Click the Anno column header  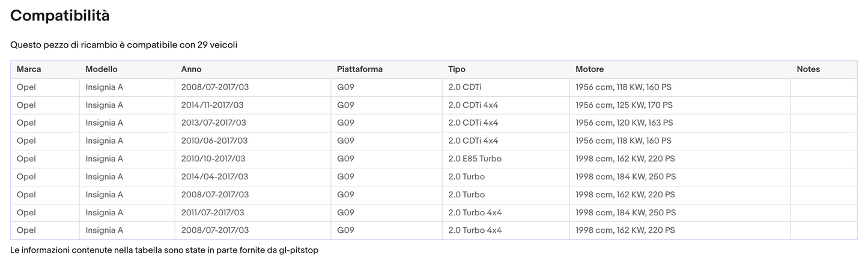(x=191, y=69)
